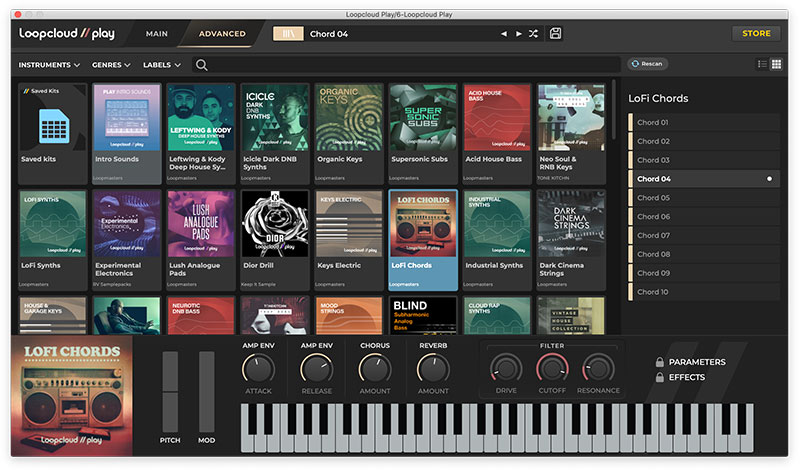Image resolution: width=800 pixels, height=470 pixels.
Task: Expand the Instruments dropdown
Action: point(49,65)
